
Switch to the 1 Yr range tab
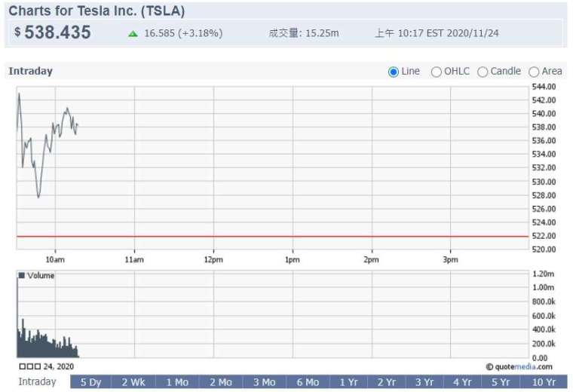(x=348, y=382)
